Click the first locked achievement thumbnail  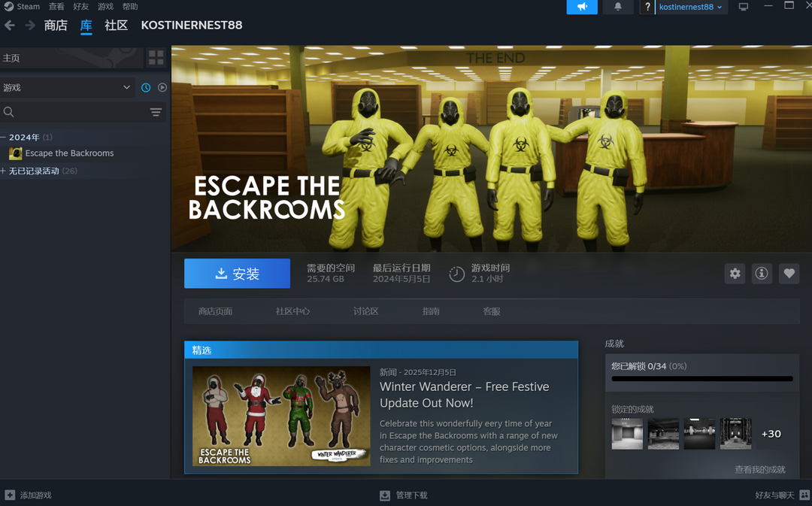click(x=627, y=434)
